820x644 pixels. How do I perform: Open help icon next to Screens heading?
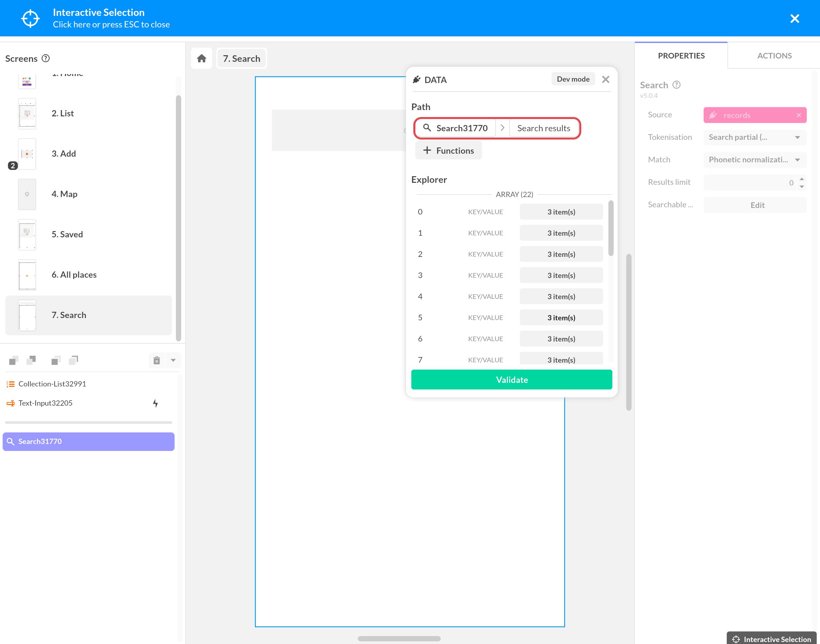46,59
